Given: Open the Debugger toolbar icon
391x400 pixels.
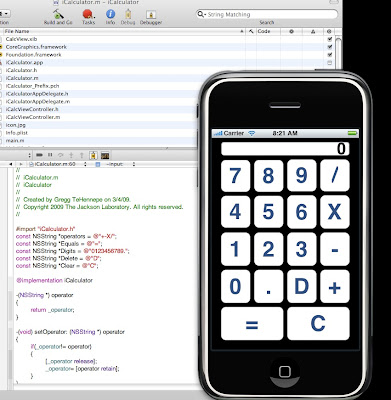Looking at the screenshot, I should 151,14.
